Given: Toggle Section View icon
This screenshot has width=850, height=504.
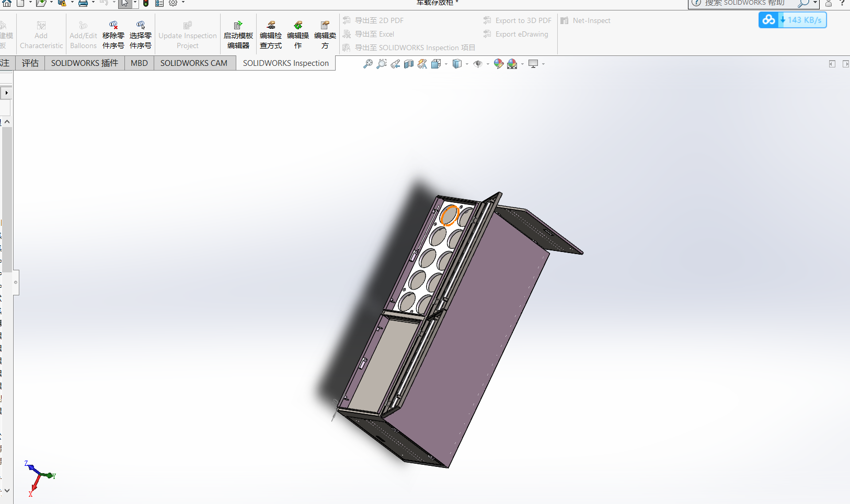Looking at the screenshot, I should click(x=409, y=64).
